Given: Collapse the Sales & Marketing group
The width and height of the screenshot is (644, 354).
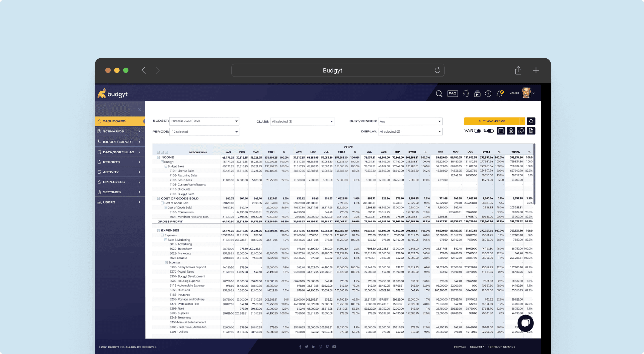Looking at the screenshot, I should coord(166,240).
